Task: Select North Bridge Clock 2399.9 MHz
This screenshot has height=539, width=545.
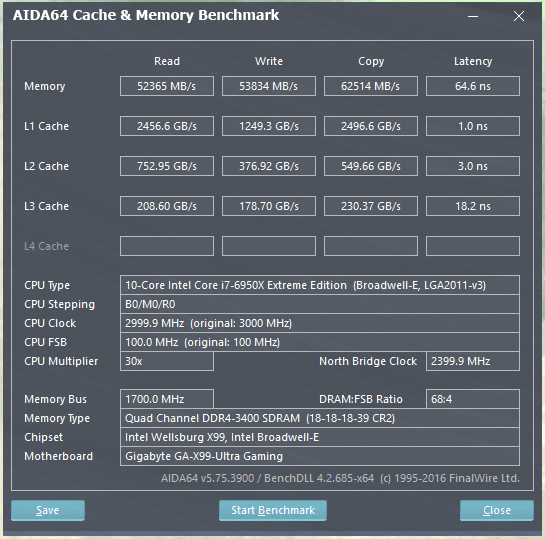Action: 473,361
